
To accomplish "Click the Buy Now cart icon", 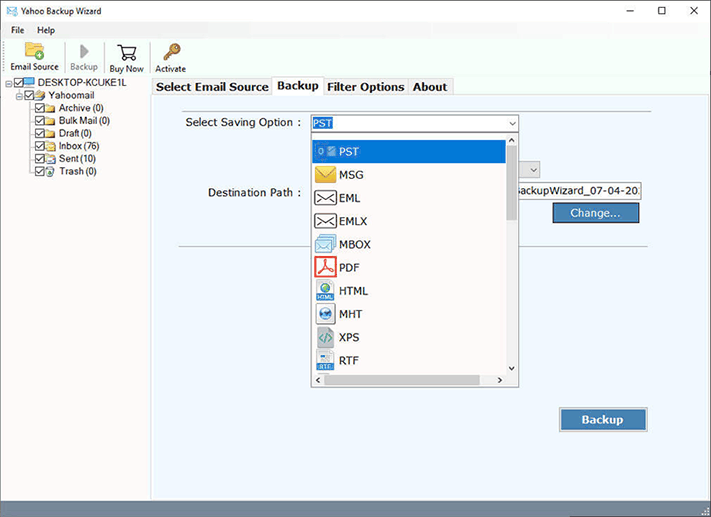I will pyautogui.click(x=126, y=52).
